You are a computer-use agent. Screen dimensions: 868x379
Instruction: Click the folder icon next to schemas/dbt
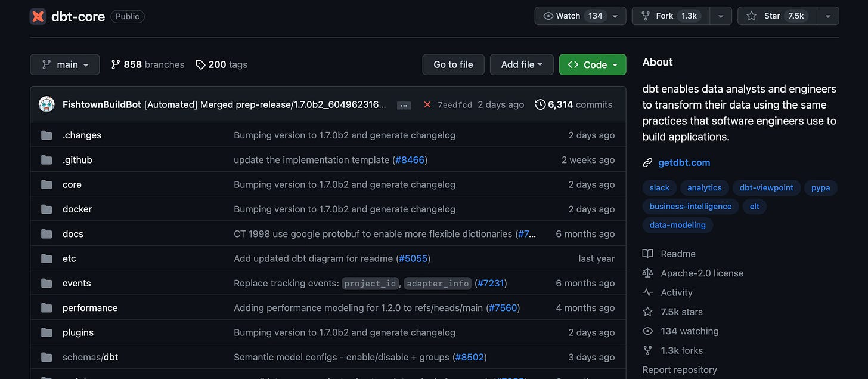click(x=46, y=358)
